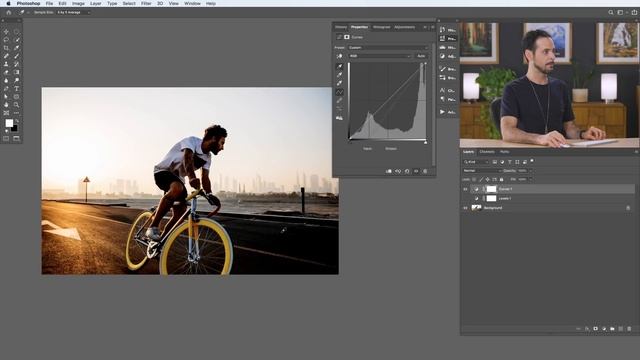Viewport: 640px width, 360px height.
Task: Open the Sample Size dropdown in options bar
Action: point(73,12)
